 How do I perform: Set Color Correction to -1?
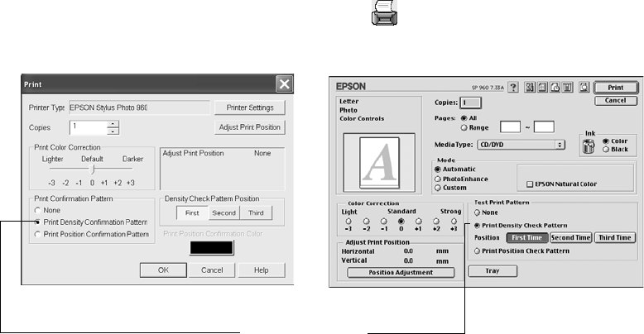pyautogui.click(x=383, y=222)
